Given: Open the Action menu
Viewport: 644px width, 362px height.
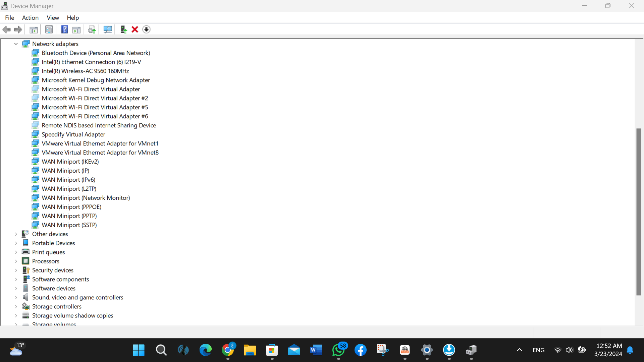Looking at the screenshot, I should coord(30,17).
